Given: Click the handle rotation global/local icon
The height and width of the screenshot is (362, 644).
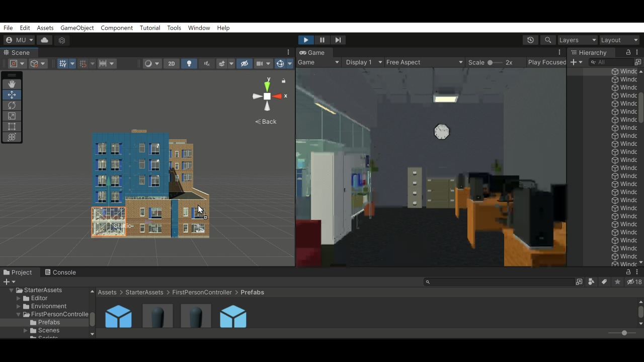Looking at the screenshot, I should [x=38, y=63].
